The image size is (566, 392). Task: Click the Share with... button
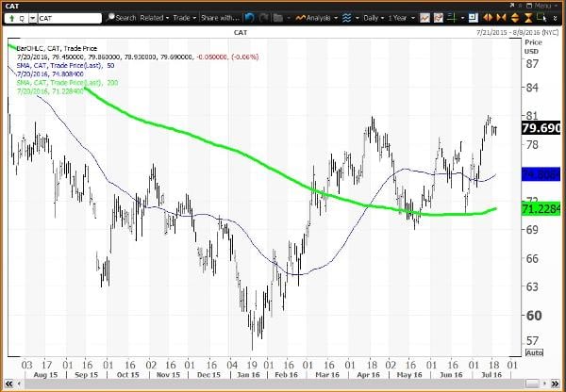click(x=221, y=17)
